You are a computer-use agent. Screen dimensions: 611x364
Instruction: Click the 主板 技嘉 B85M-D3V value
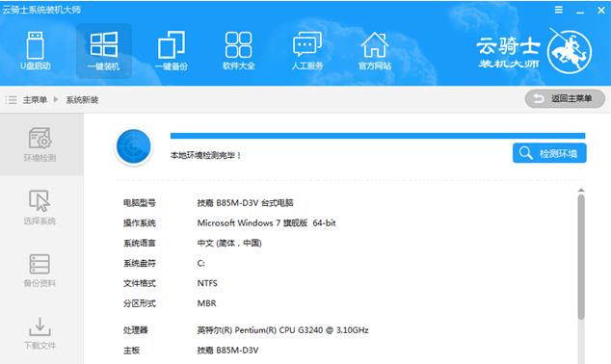pyautogui.click(x=227, y=351)
